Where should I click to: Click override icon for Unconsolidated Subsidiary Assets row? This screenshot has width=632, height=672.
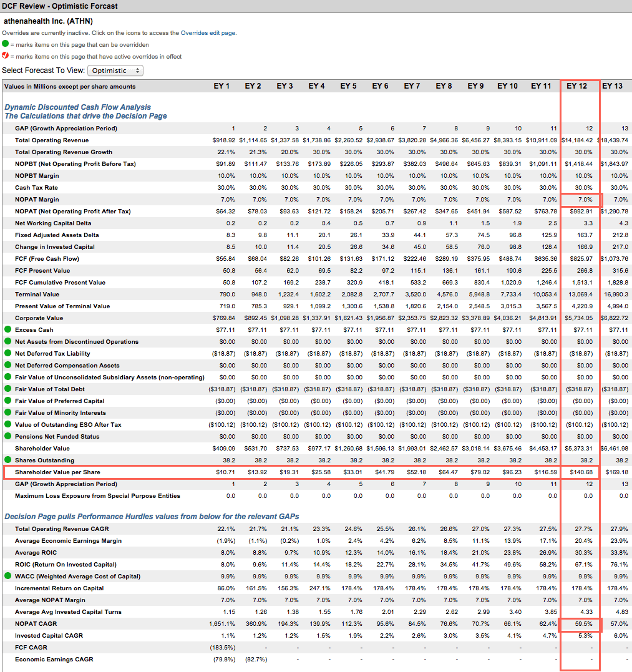pos(7,377)
